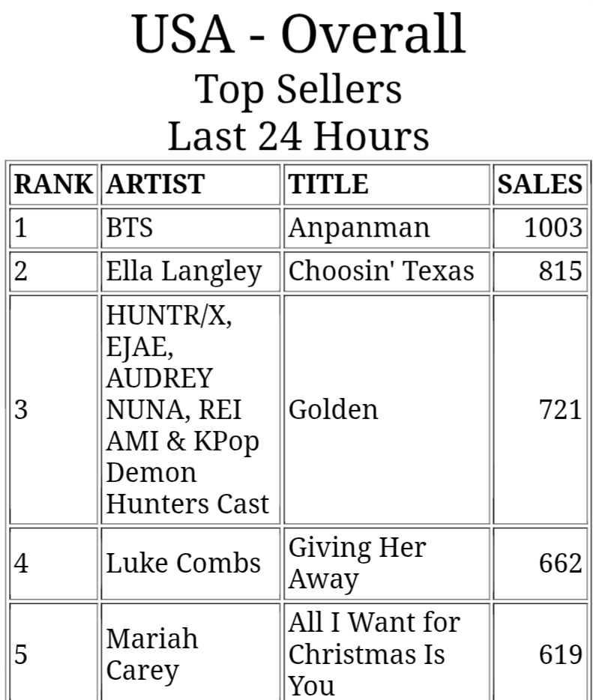Select the Mariah Carey artist cell
The image size is (593, 700).
click(x=152, y=654)
